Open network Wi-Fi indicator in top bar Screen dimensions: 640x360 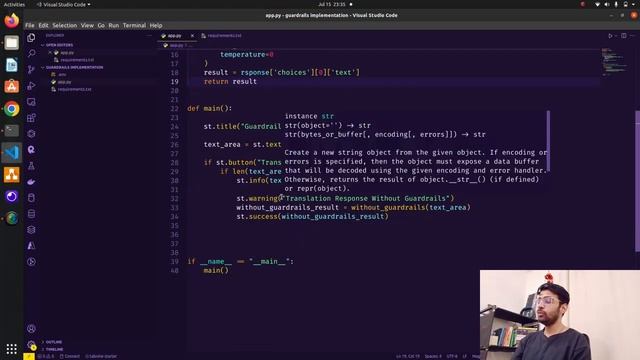click(x=597, y=4)
